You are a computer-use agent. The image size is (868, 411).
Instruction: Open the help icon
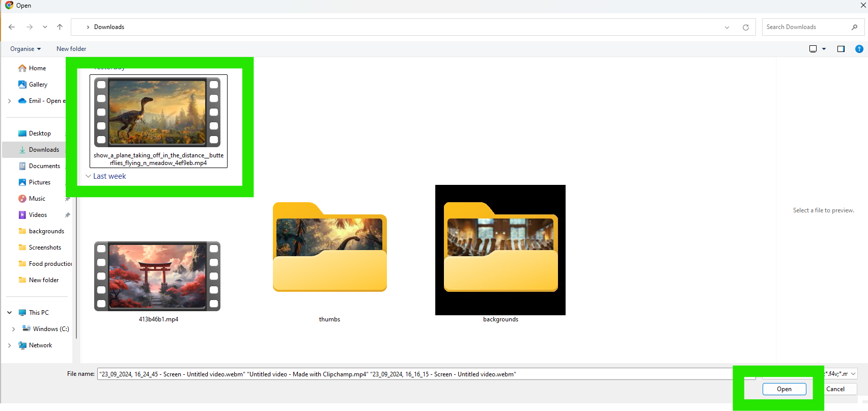[859, 49]
